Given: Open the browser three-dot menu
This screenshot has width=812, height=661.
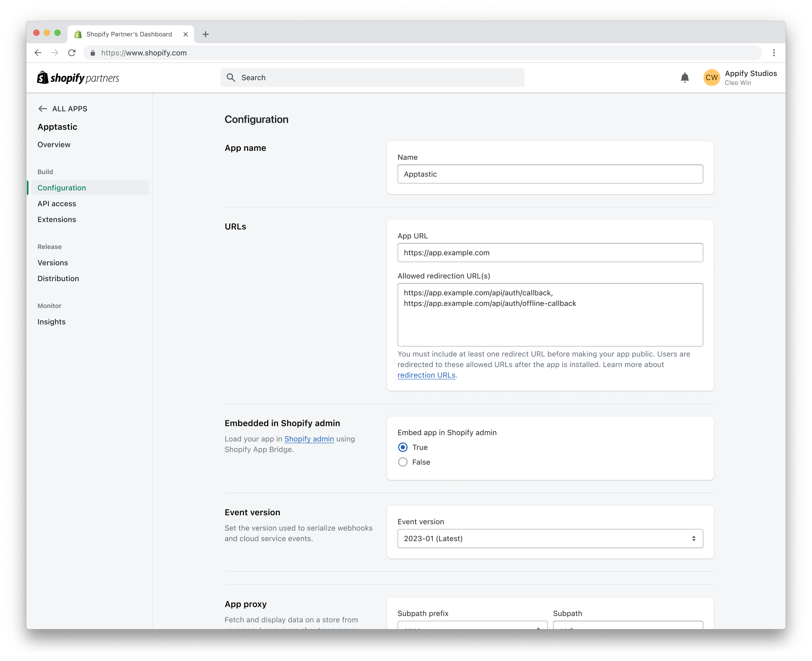Looking at the screenshot, I should click(x=774, y=53).
